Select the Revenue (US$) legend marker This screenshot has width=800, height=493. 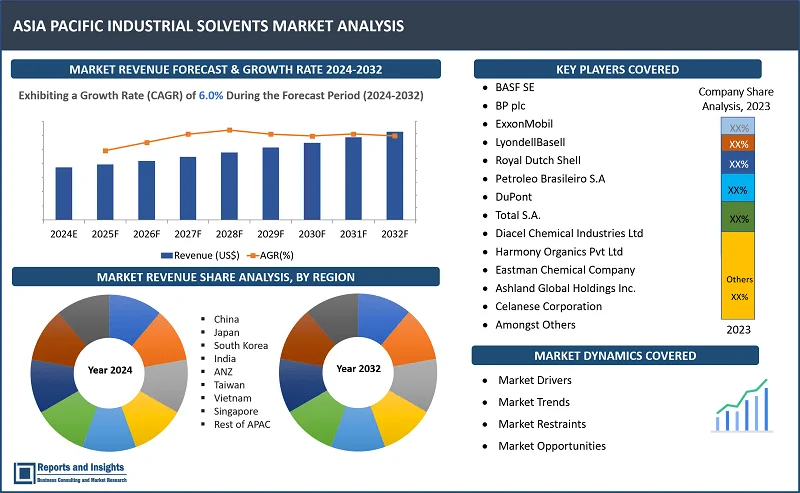point(167,256)
